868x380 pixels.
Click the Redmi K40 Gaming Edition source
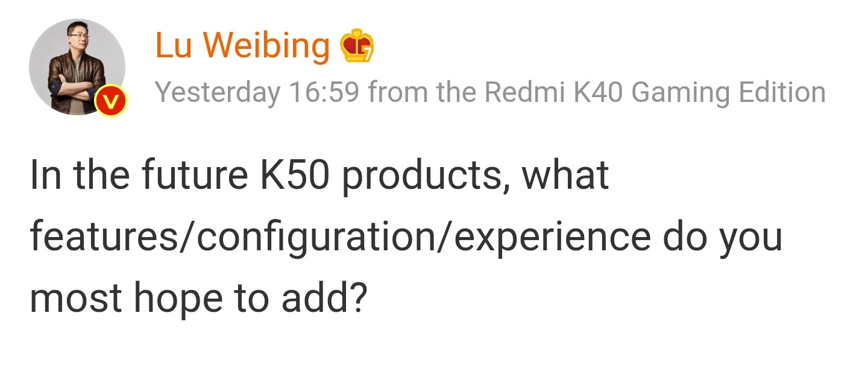(x=655, y=92)
